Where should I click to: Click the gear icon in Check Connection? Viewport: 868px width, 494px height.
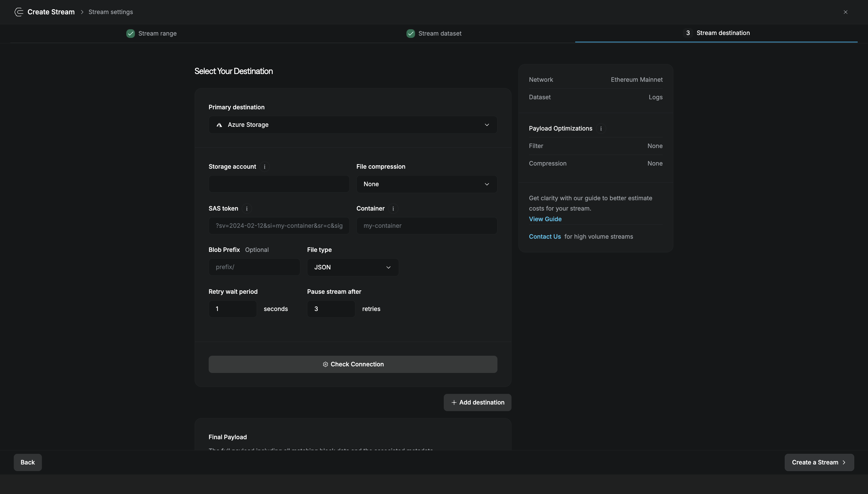pyautogui.click(x=325, y=364)
